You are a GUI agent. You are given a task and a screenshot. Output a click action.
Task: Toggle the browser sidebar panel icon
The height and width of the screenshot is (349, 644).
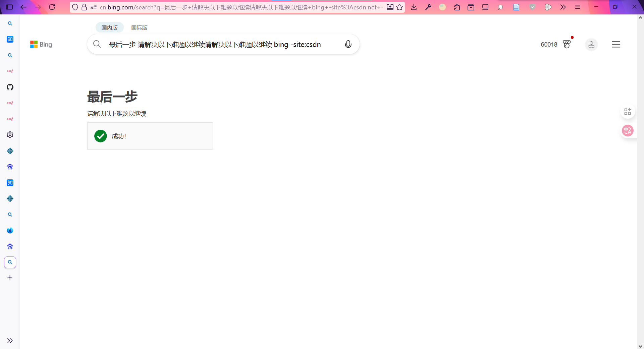pos(9,7)
